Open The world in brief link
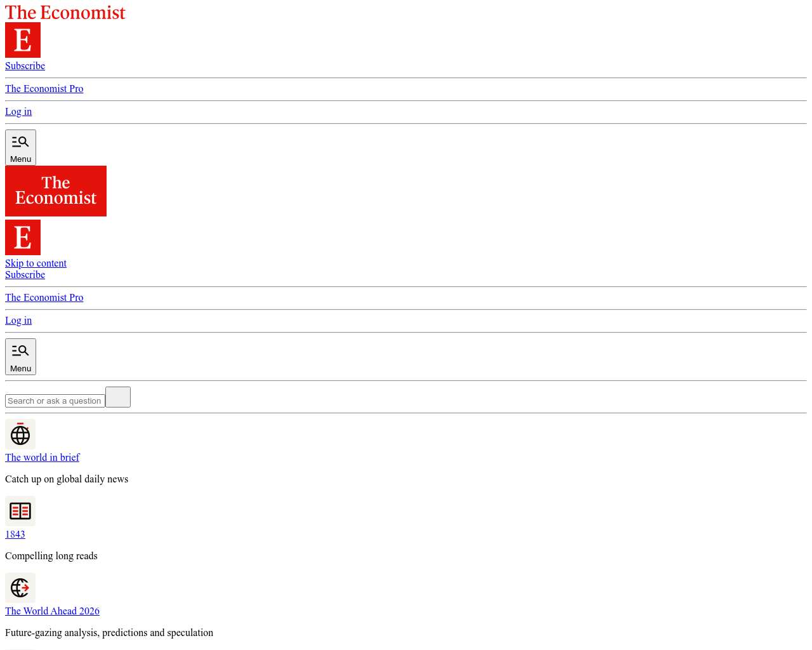Image resolution: width=812 pixels, height=650 pixels. [43, 458]
